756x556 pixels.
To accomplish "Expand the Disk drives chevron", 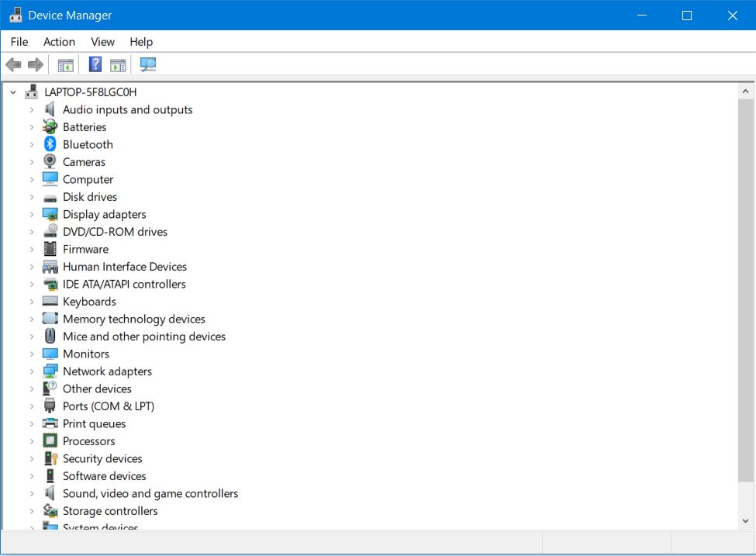I will [32, 197].
